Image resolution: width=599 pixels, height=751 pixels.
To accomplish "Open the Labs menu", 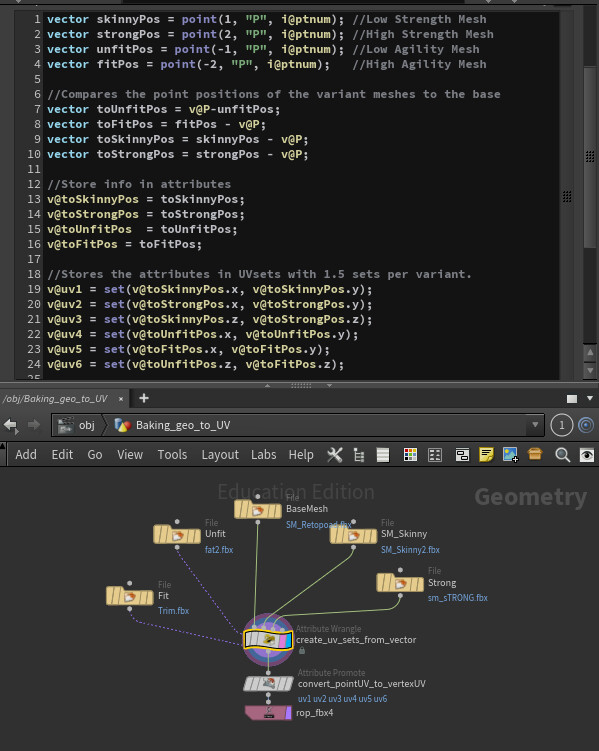I will 263,455.
